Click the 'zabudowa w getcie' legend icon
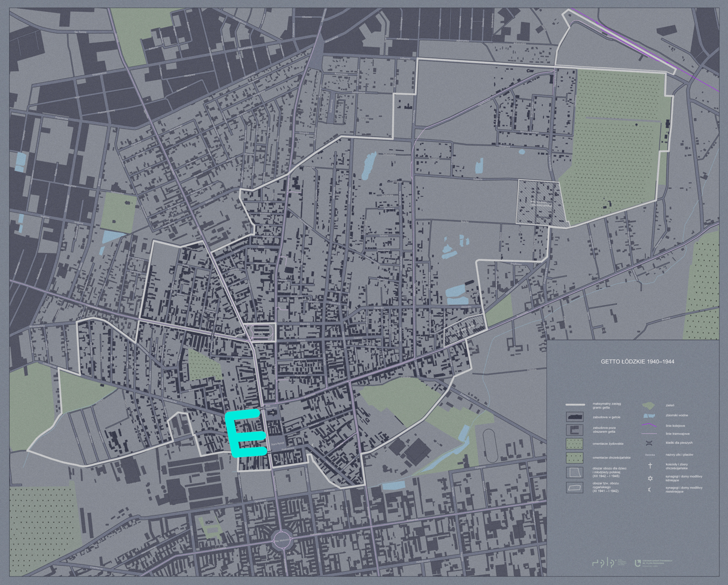 (x=574, y=417)
